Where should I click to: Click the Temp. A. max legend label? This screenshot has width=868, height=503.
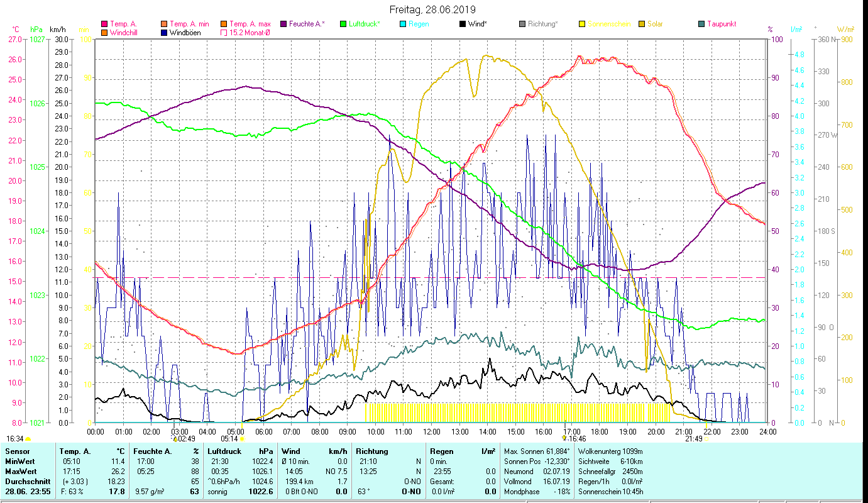(x=249, y=24)
